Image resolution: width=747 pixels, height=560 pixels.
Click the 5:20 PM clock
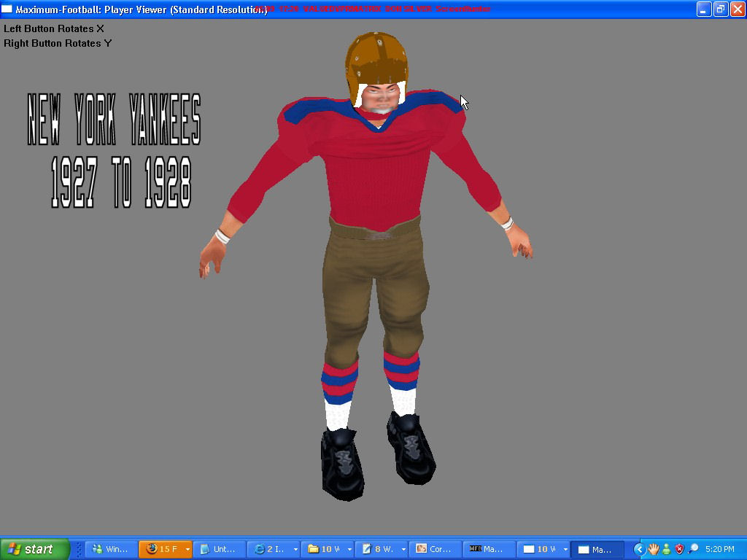point(719,549)
